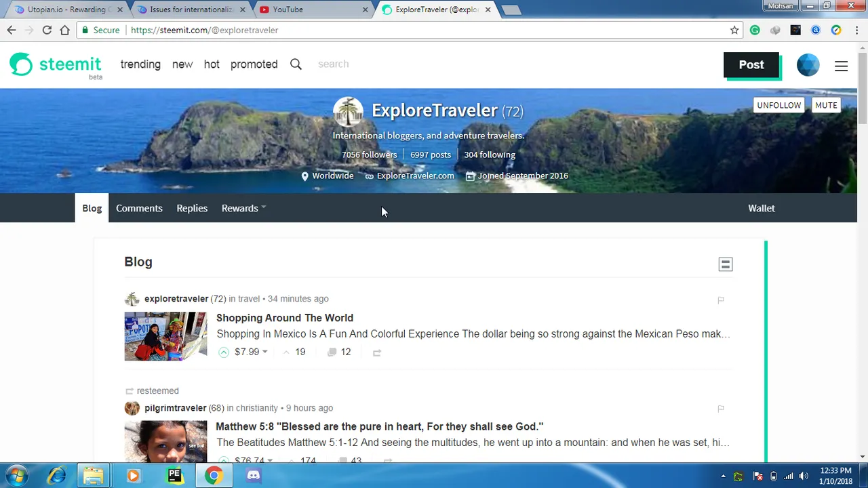Open volume control in system tray
Image resolution: width=868 pixels, height=488 pixels.
[x=804, y=476]
